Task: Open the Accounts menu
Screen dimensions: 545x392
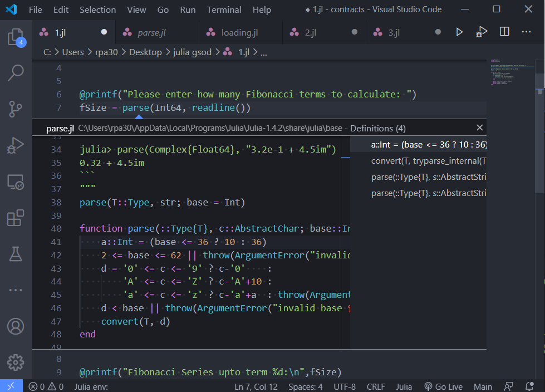Action: click(16, 326)
